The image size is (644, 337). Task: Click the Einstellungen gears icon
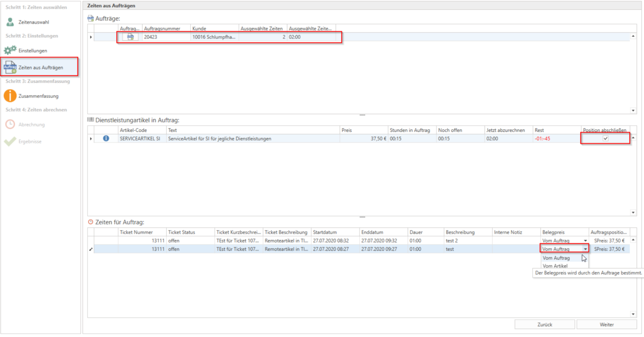(x=10, y=50)
